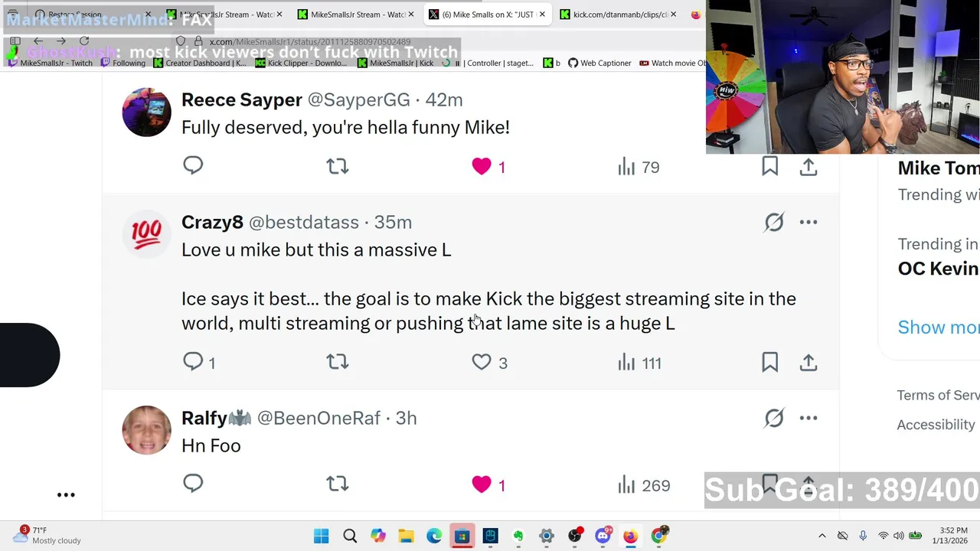Open Crazy8's 100 emoji profile picture
The image size is (980, 551).
tap(146, 232)
